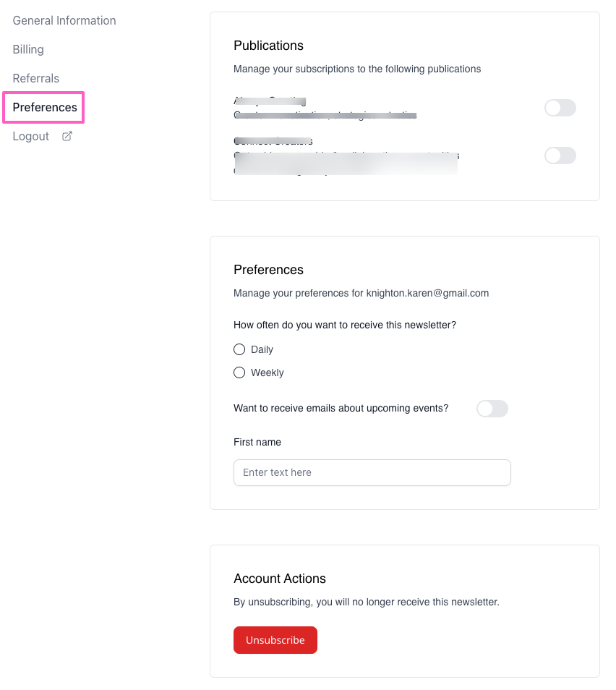The image size is (616, 690).
Task: Enable emails about upcoming events
Action: 492,409
